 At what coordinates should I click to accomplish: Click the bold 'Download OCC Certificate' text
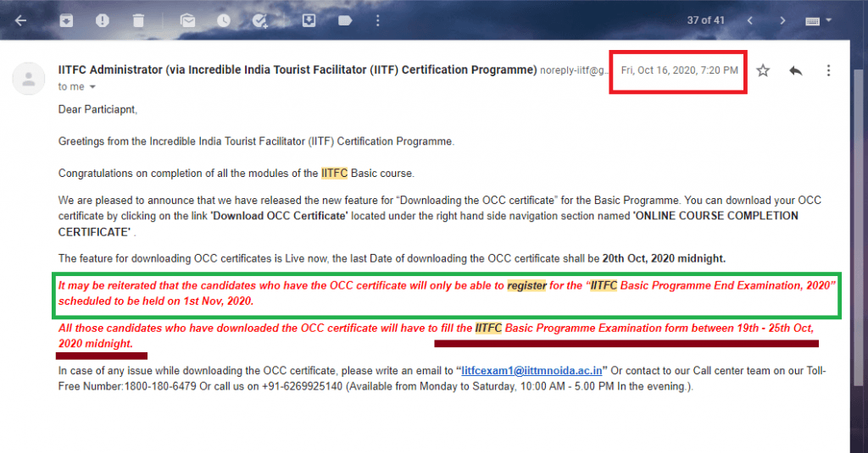(279, 216)
